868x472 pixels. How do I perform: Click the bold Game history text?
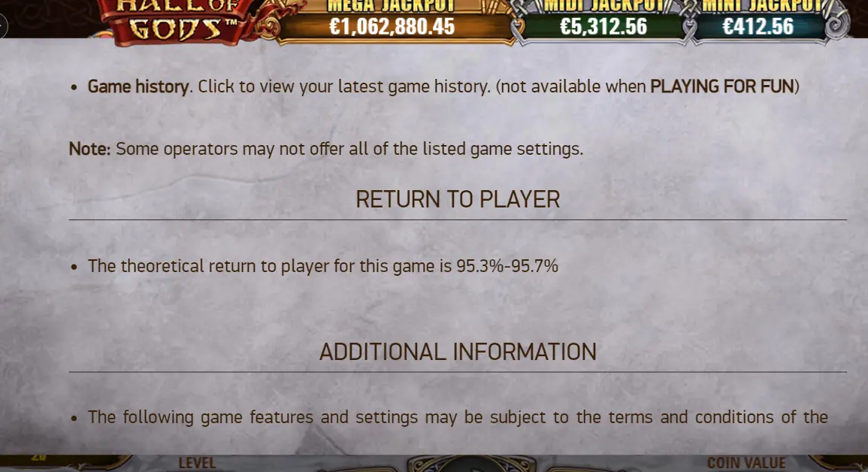pos(138,87)
